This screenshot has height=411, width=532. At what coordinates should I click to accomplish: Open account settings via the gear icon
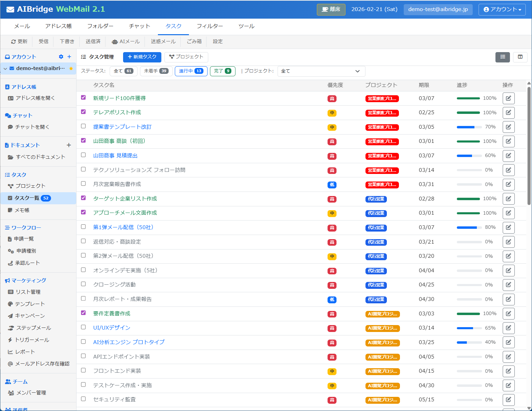61,57
